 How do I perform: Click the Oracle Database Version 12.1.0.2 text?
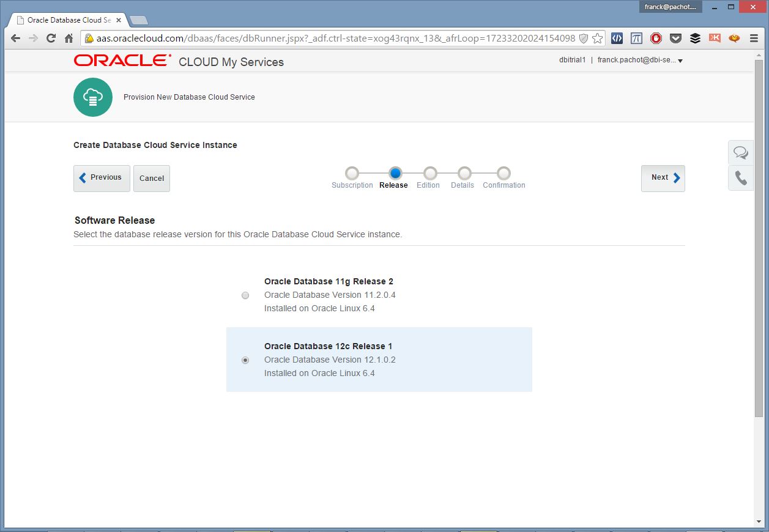tap(330, 360)
